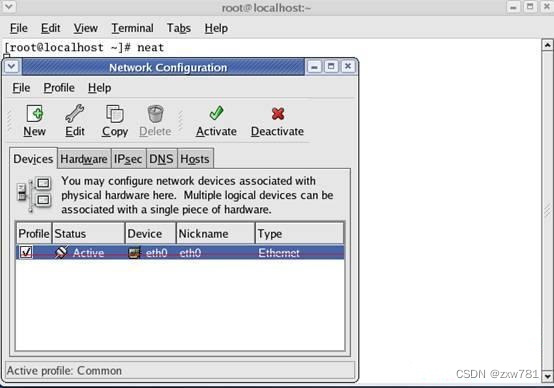
Task: Open the terminal Help menu
Action: (x=216, y=28)
